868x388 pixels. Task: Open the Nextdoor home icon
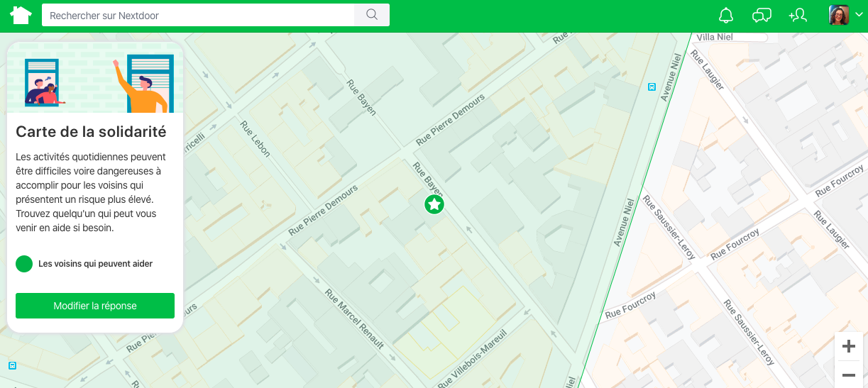(21, 15)
